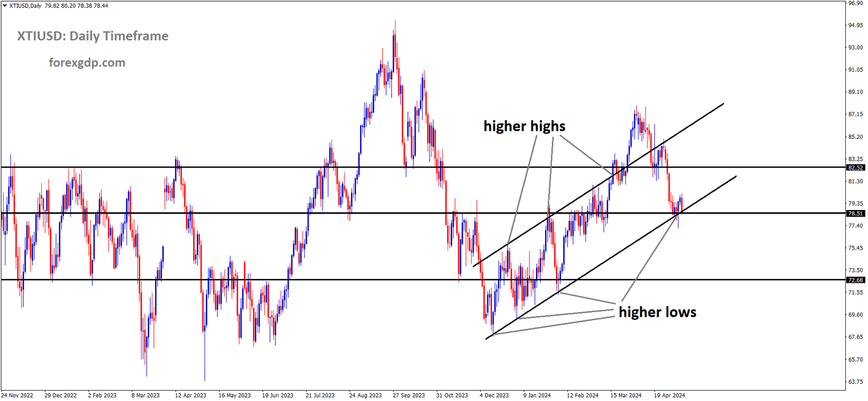Click the 19 Apr 2024 date label
This screenshot has width=868, height=401.
(669, 396)
